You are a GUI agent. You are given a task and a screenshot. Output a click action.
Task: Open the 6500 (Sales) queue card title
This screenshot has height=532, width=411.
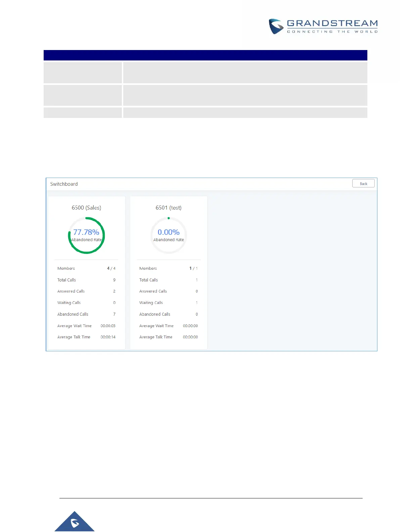click(x=86, y=208)
